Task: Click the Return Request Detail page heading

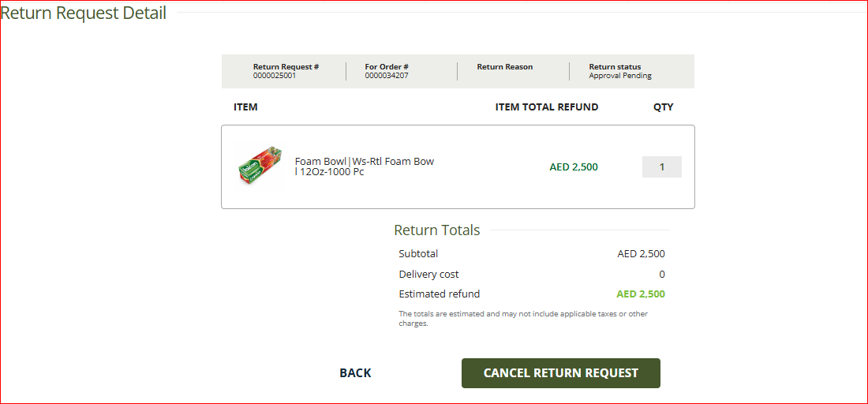Action: [x=84, y=13]
